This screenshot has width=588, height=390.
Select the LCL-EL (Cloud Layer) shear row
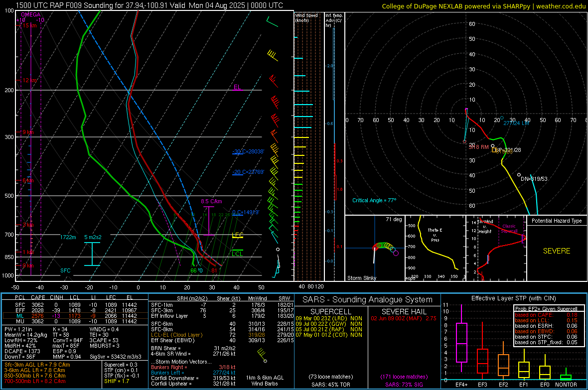click(222, 335)
